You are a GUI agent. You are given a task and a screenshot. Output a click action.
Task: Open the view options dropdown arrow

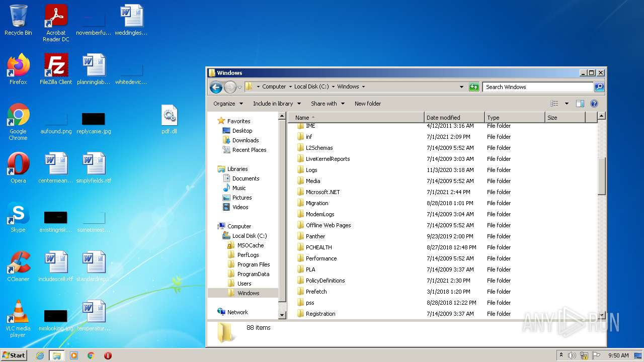[x=567, y=104]
